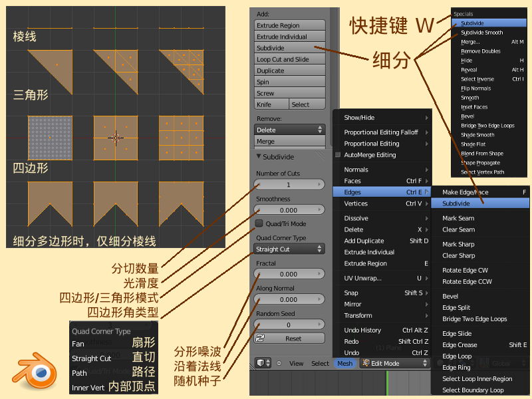Click the Along Normal value field
The height and width of the screenshot is (399, 532).
pyautogui.click(x=289, y=299)
